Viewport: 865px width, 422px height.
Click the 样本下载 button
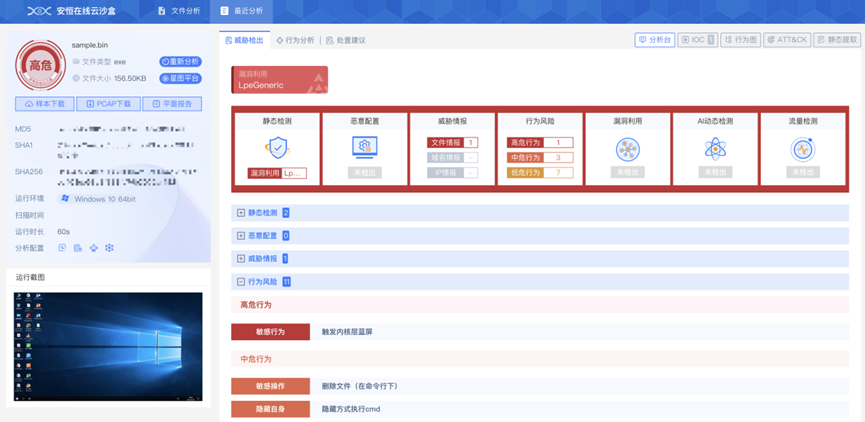(46, 104)
